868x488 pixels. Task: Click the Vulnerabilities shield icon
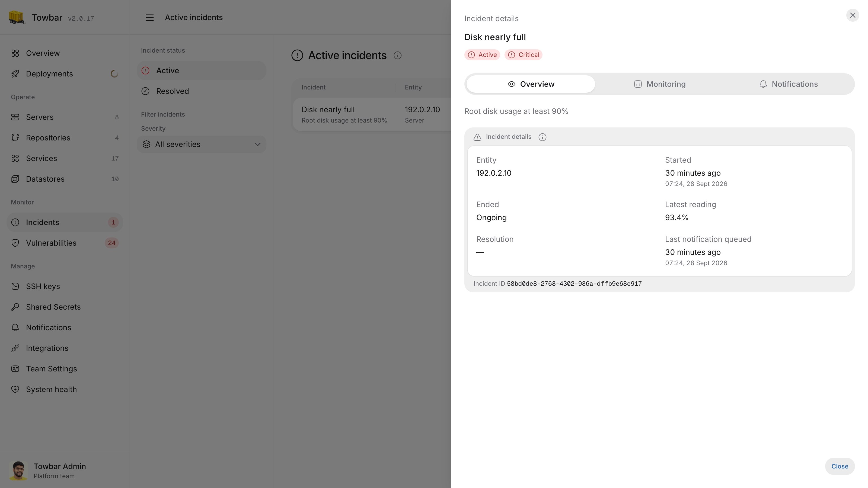pos(15,243)
